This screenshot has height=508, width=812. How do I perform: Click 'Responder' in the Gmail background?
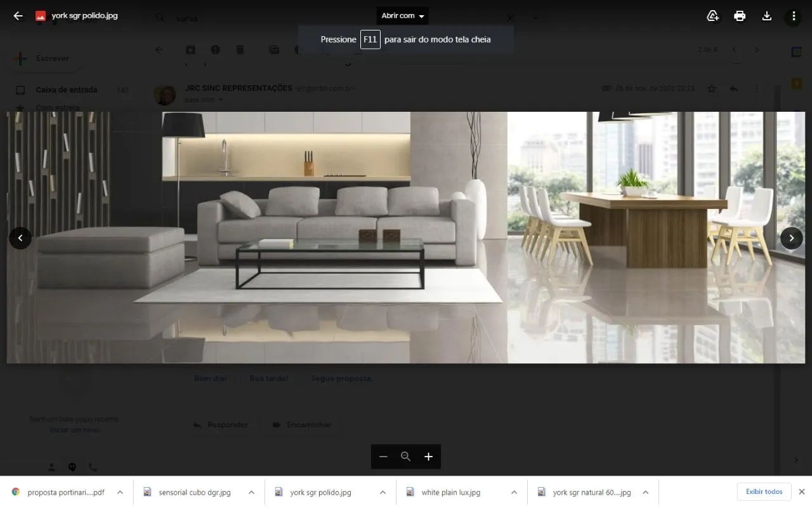(221, 424)
